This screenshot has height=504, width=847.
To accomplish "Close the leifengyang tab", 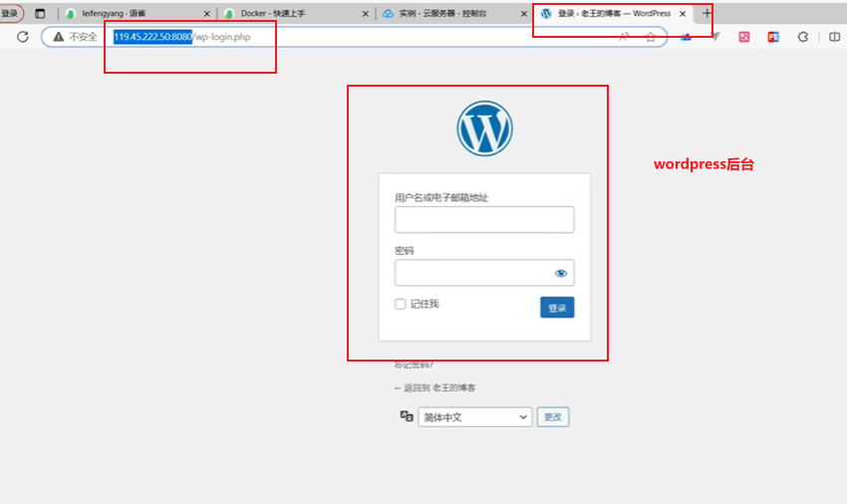I will [x=207, y=14].
